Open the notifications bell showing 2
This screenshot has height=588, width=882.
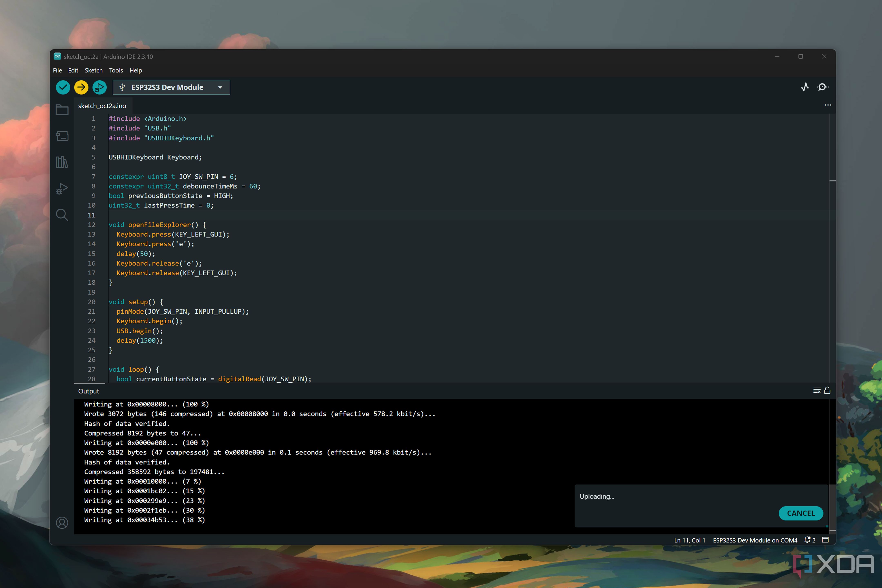(810, 540)
